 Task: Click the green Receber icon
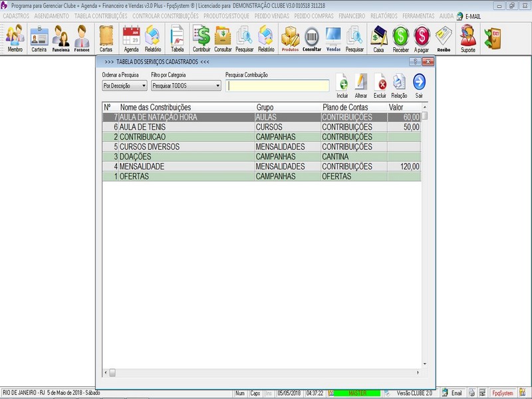pos(401,39)
